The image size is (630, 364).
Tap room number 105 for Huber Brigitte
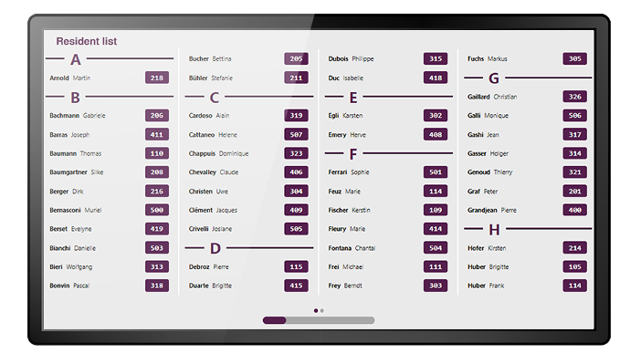coord(575,267)
